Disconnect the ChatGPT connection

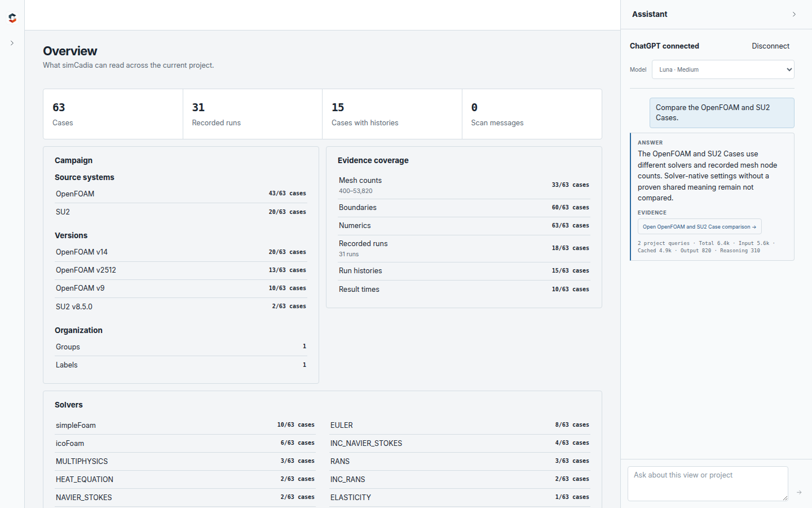coord(770,46)
